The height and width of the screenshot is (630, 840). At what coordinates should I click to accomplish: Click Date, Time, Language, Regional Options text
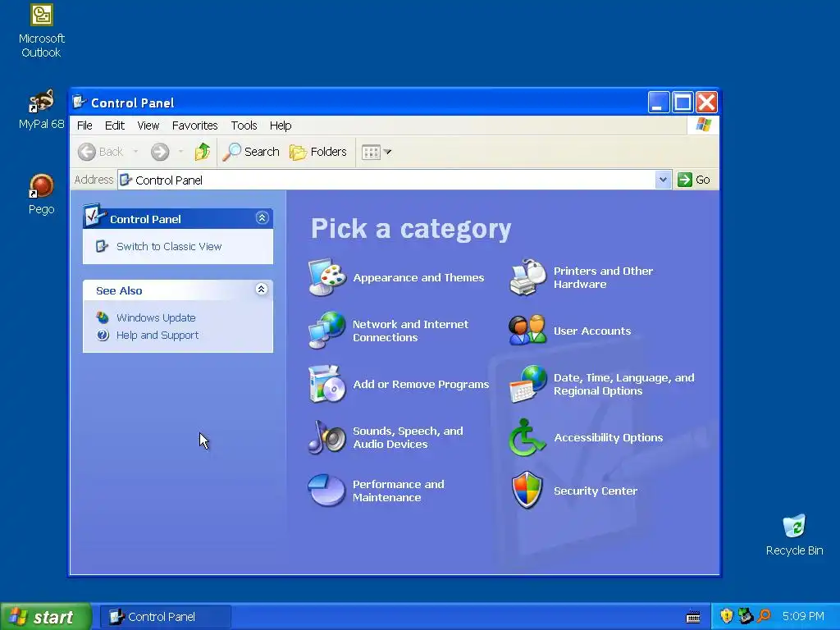point(623,384)
